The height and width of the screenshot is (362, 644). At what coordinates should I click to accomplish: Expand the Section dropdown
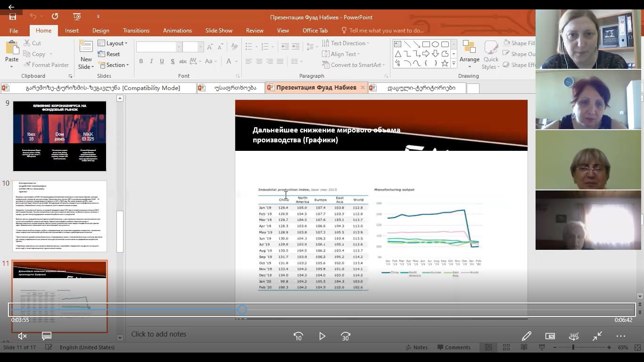click(x=114, y=65)
